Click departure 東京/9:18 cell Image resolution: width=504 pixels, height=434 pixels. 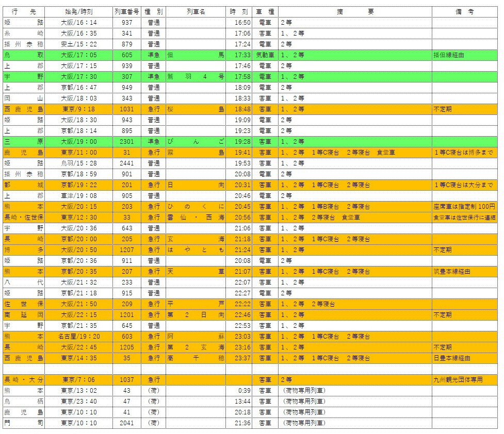[x=79, y=109]
